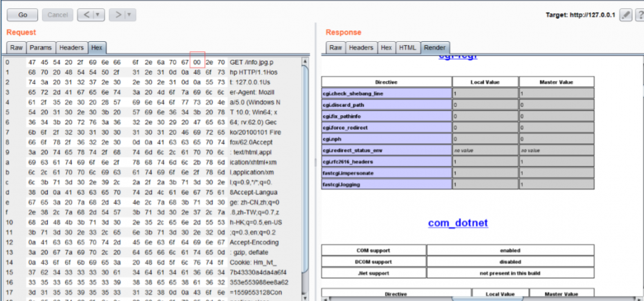Switch to Response Raw tab

[x=336, y=48]
